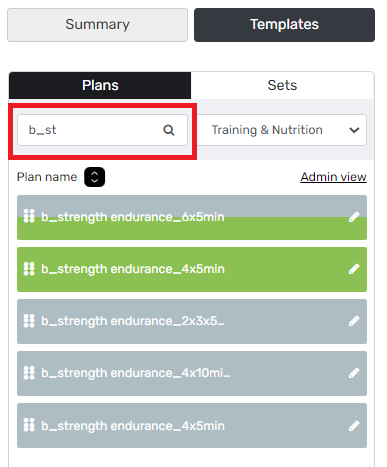Grab drag handle of 6x5min plan
Viewport: 387px width, 467px height.
29,216
